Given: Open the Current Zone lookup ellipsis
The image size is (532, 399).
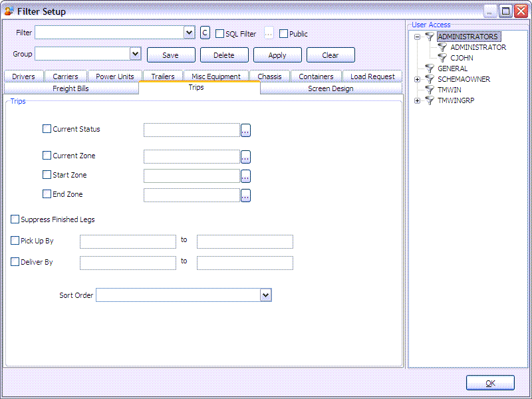Looking at the screenshot, I should coord(245,156).
